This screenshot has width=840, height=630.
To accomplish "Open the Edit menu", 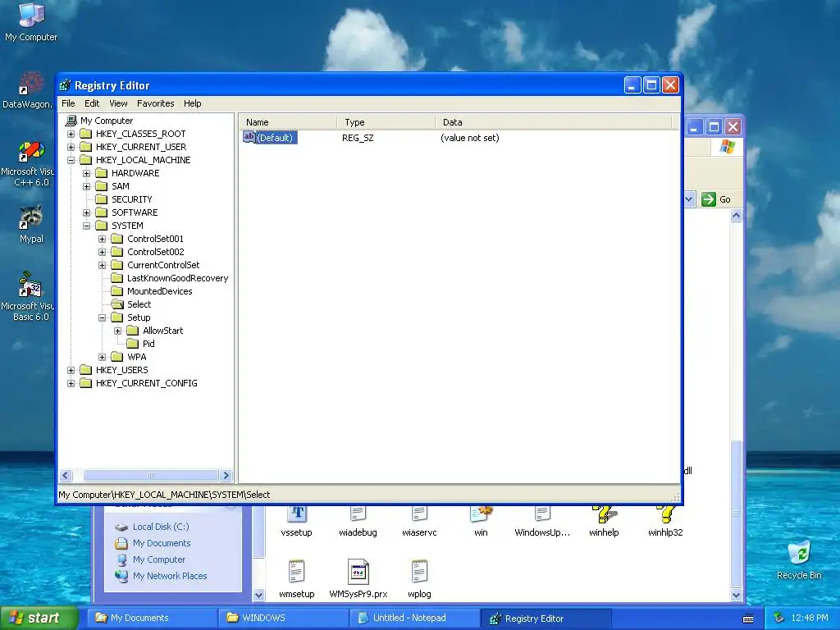I will [92, 103].
